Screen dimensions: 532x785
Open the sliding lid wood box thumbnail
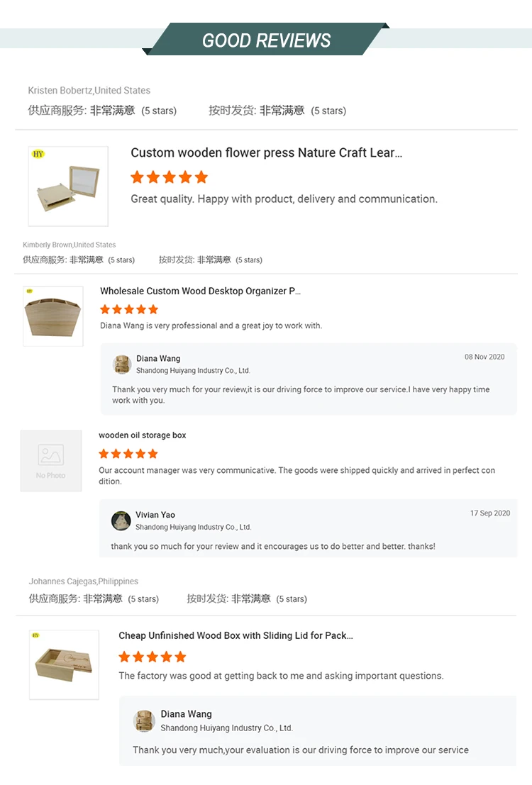tap(64, 665)
